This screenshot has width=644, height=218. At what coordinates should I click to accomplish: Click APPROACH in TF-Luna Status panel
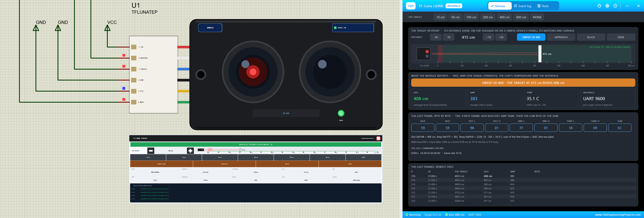point(224,164)
